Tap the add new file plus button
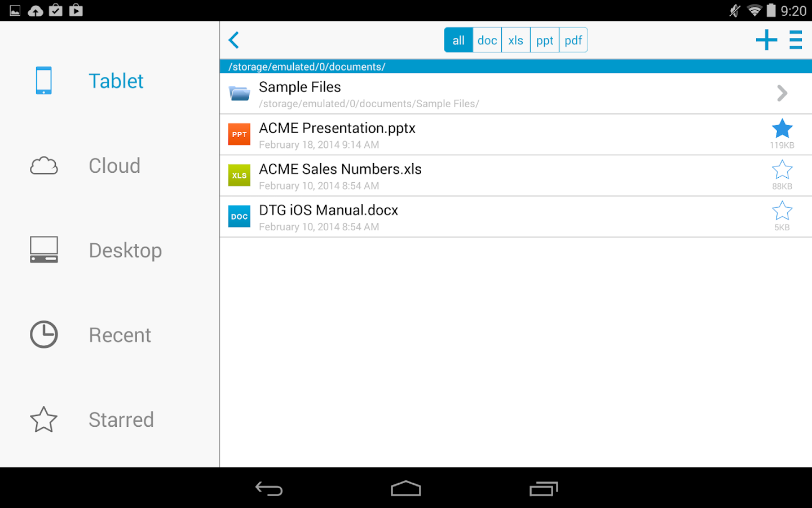Viewport: 812px width, 508px height. point(766,40)
